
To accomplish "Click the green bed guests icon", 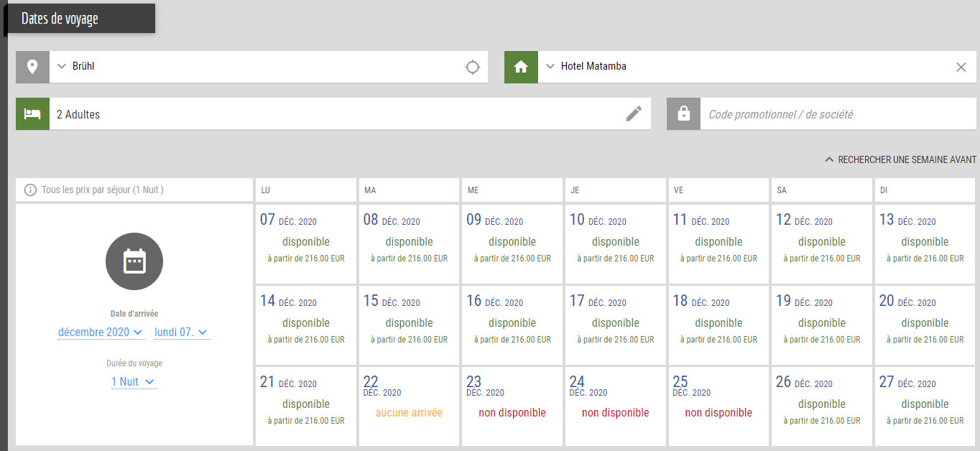I will (32, 113).
